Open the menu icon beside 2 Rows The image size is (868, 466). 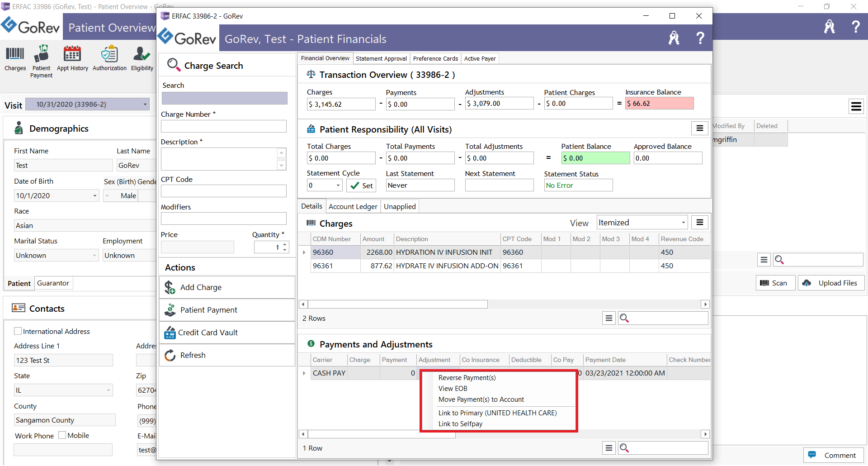[609, 318]
